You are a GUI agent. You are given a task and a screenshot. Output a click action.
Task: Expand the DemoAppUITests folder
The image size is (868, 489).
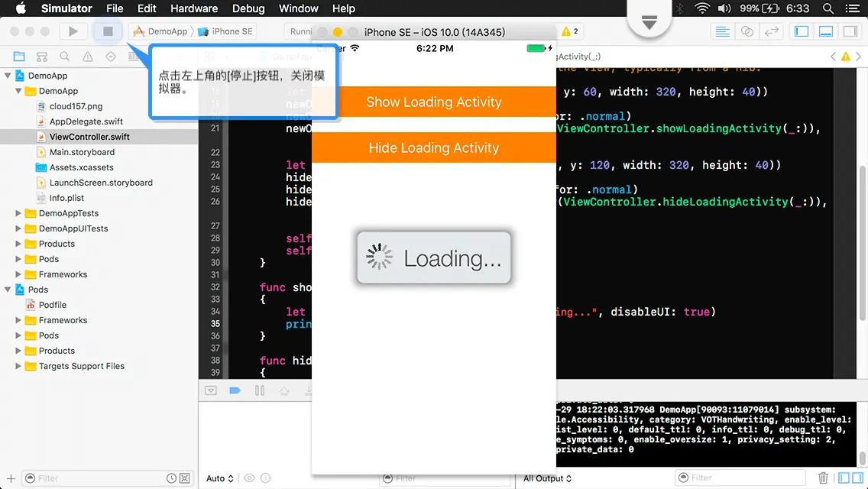pos(18,228)
